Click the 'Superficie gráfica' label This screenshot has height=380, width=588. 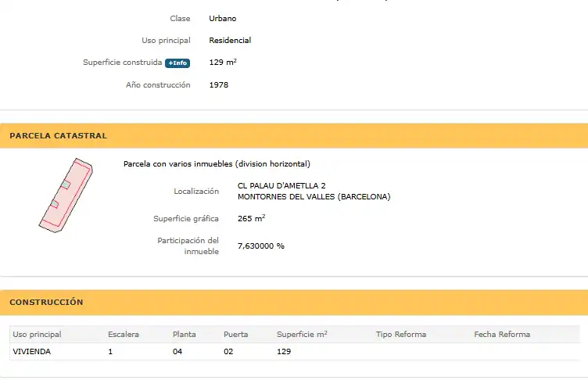tap(186, 219)
